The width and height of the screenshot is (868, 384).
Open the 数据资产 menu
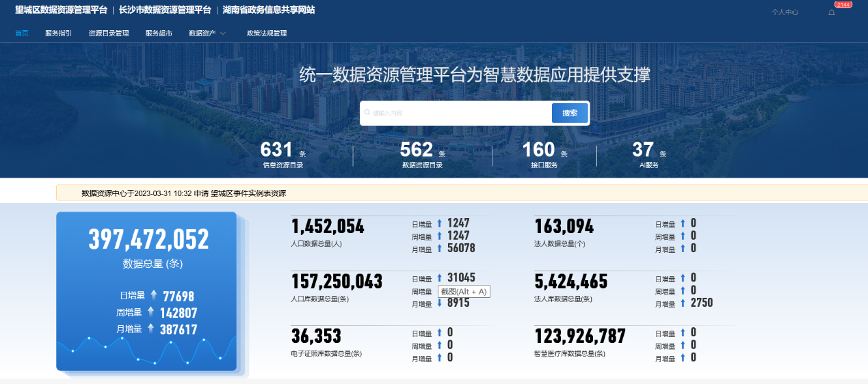coord(202,33)
